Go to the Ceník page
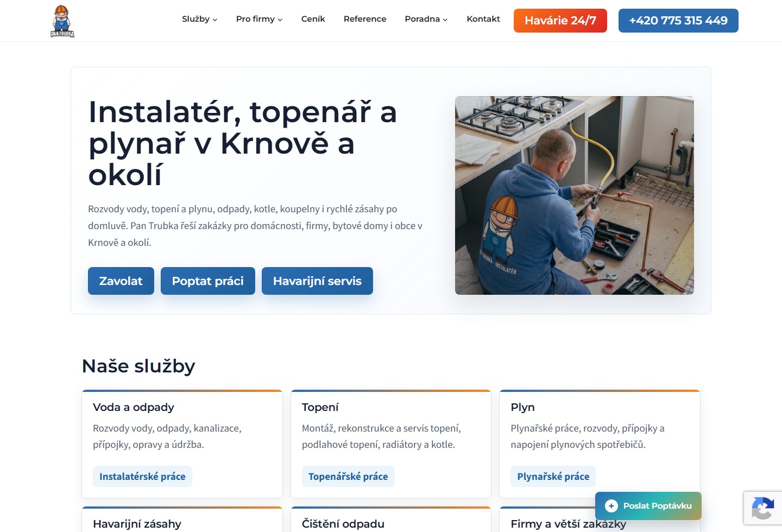 point(313,19)
